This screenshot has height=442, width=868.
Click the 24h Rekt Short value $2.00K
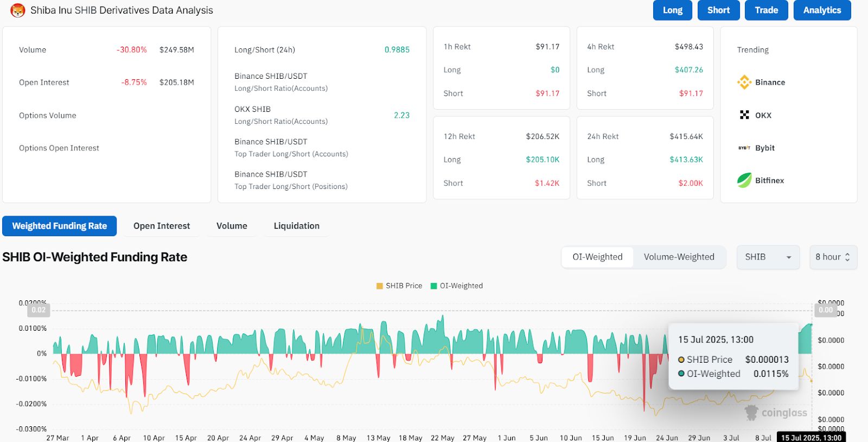tap(691, 183)
